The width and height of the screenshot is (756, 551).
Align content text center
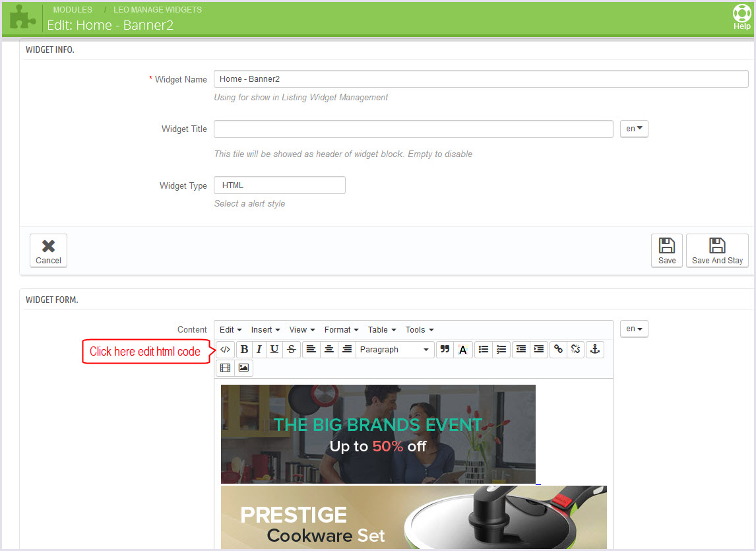tap(329, 349)
